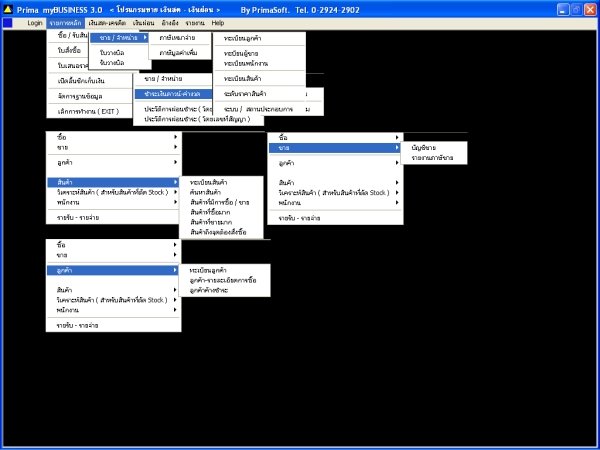
Task: Open the Login menu
Action: coord(35,22)
